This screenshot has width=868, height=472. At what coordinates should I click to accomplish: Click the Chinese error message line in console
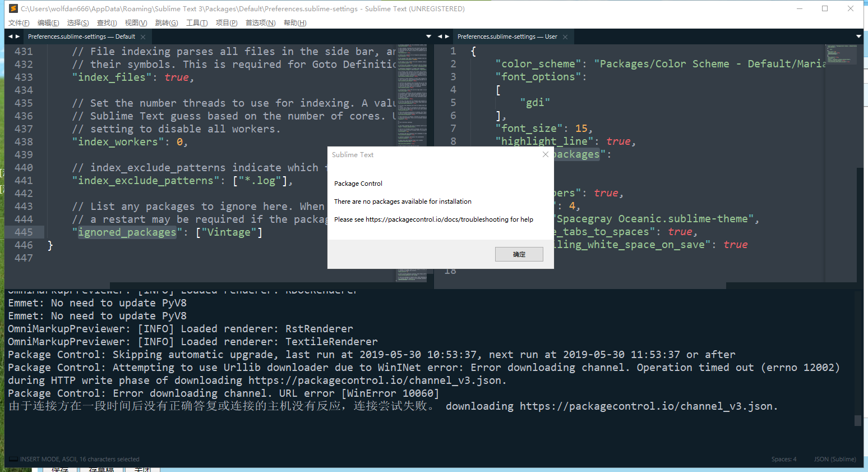tap(393, 406)
